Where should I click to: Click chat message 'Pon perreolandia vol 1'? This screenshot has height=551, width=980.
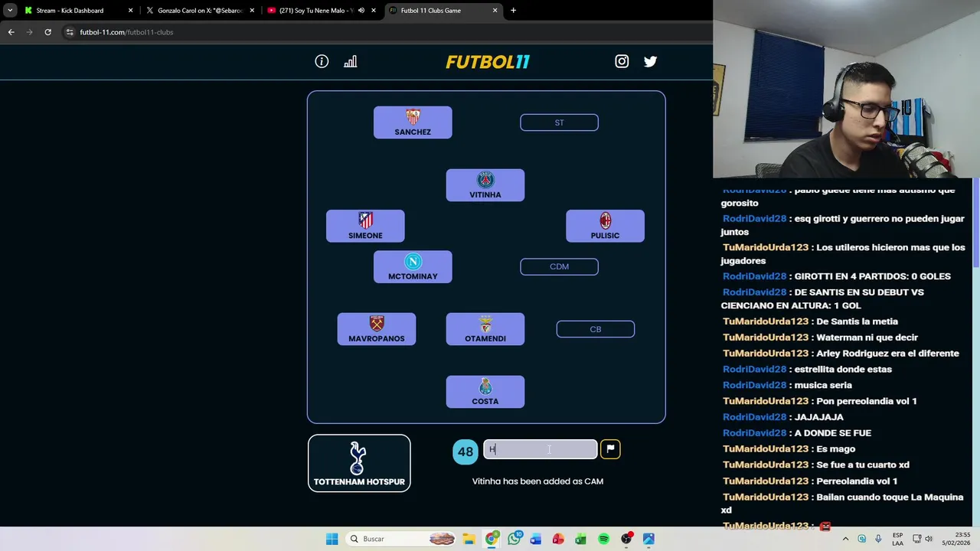867,401
